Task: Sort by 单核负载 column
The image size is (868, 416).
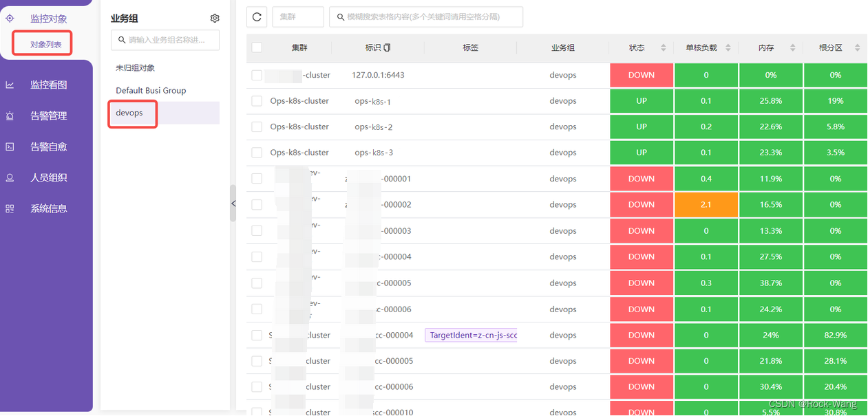Action: 728,47
